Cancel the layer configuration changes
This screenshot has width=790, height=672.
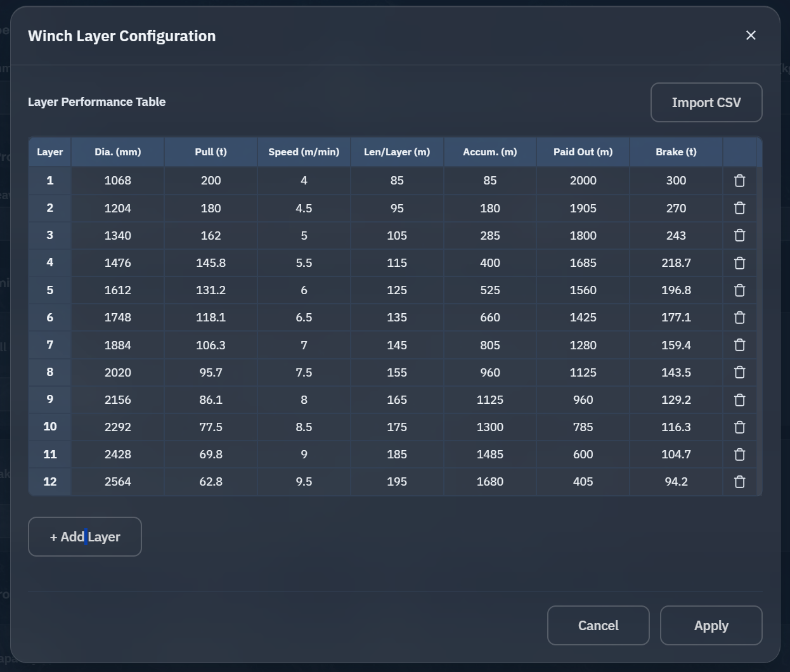[x=598, y=625]
